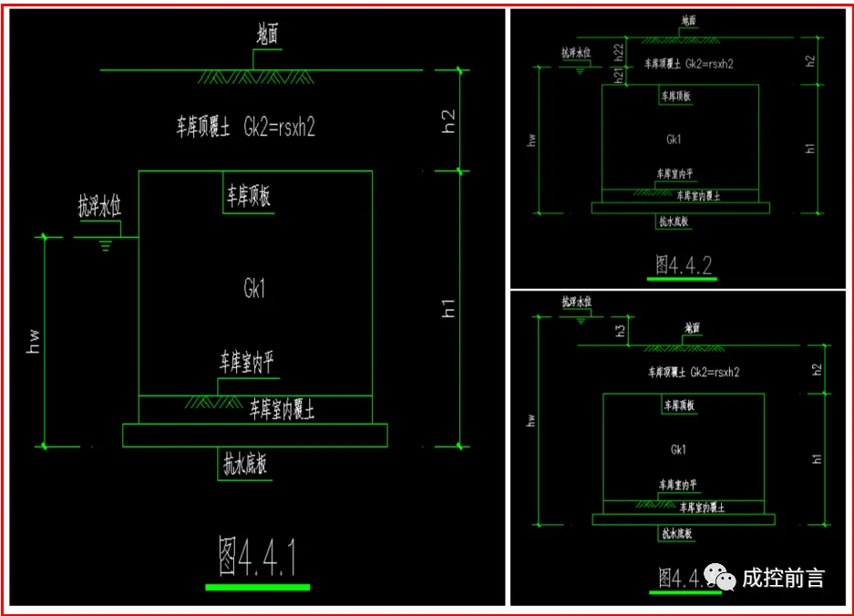Select the 车库顶板 label in figure 4.4.2

676,97
